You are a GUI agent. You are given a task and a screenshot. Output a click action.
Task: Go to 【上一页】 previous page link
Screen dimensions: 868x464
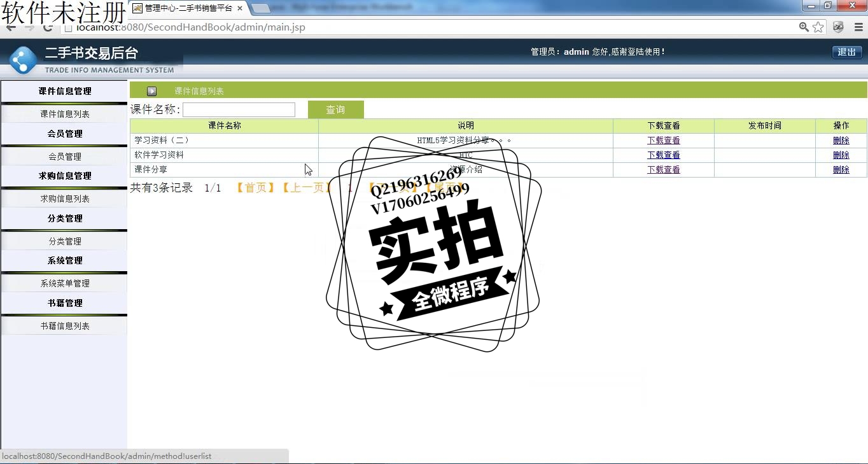pyautogui.click(x=307, y=188)
